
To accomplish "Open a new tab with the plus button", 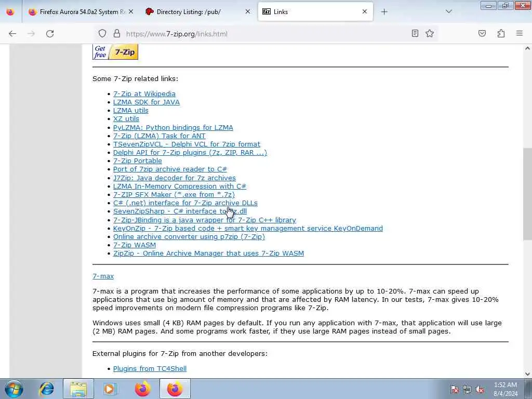I will [384, 12].
